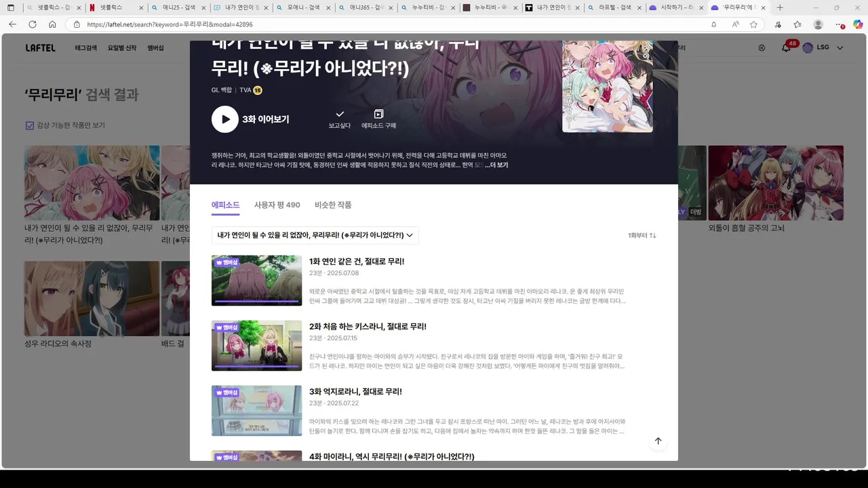Open the season selector dropdown

[x=315, y=235]
